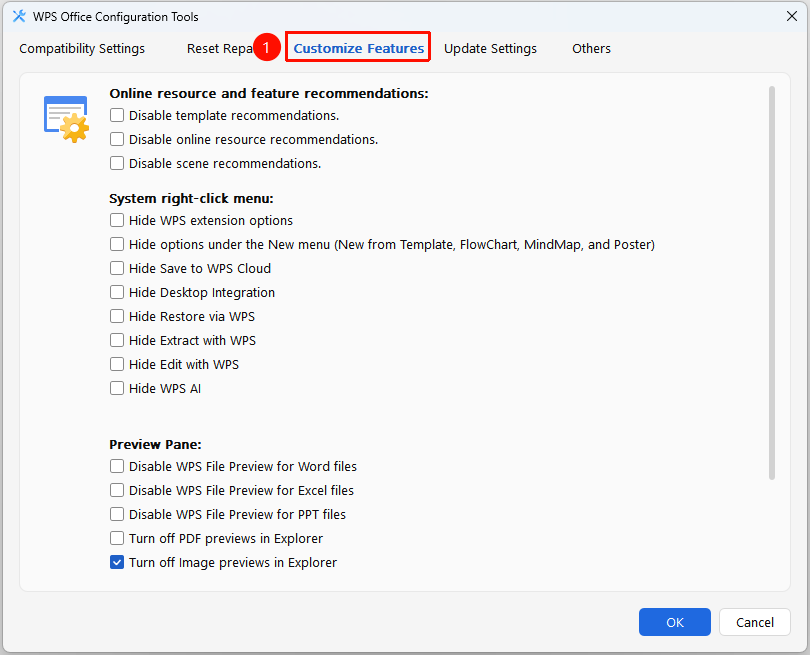This screenshot has height=655, width=810.
Task: Enable Disable template recommendations checkbox
Action: pyautogui.click(x=117, y=115)
